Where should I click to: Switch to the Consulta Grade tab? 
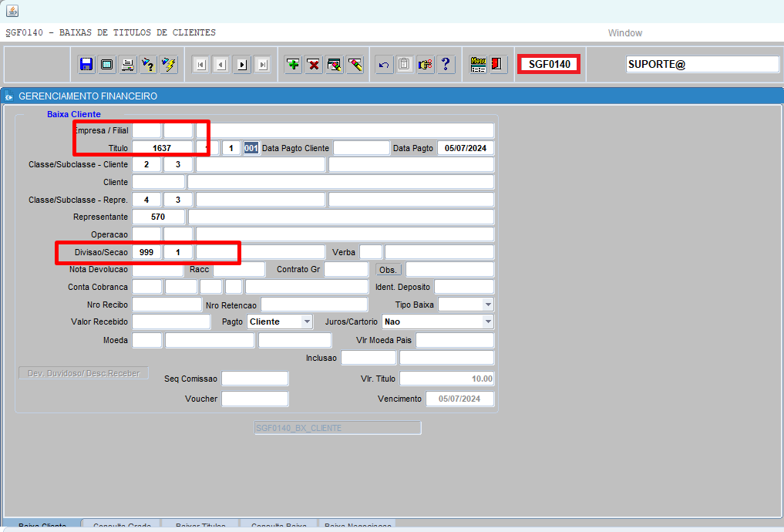pyautogui.click(x=122, y=526)
